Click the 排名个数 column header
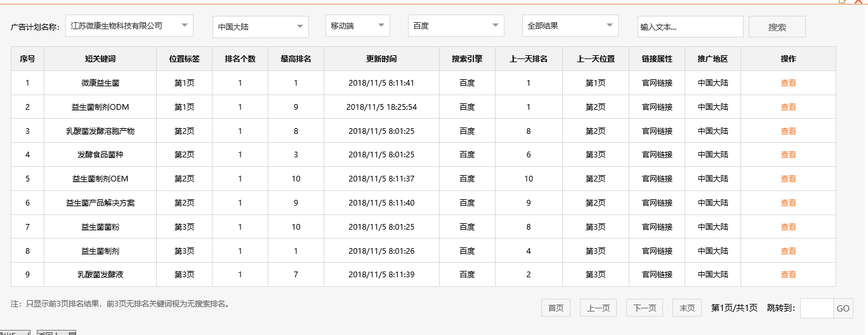The image size is (868, 335). [x=240, y=58]
